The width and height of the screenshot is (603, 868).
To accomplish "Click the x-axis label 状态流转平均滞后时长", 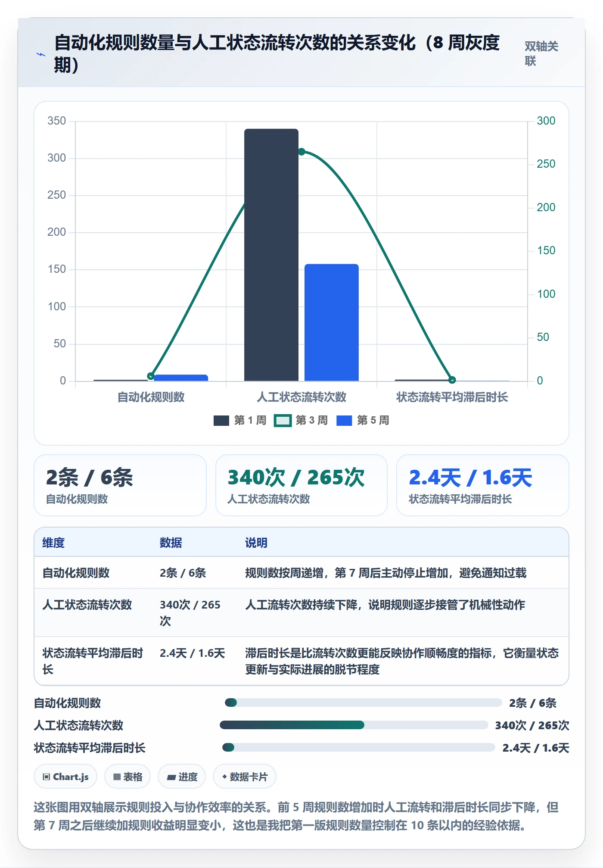I will coord(452,397).
